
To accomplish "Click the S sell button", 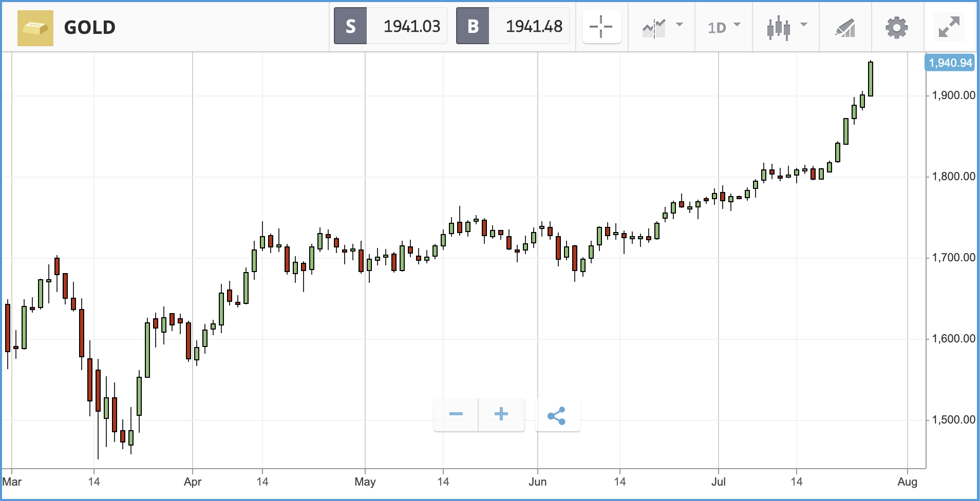I will pos(350,26).
